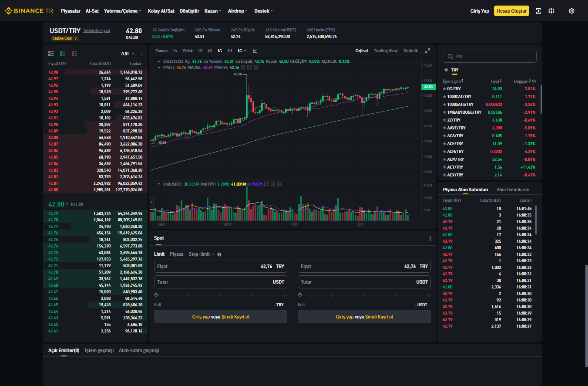Open Spot panel more options dots
588x386 pixels.
pyautogui.click(x=430, y=238)
